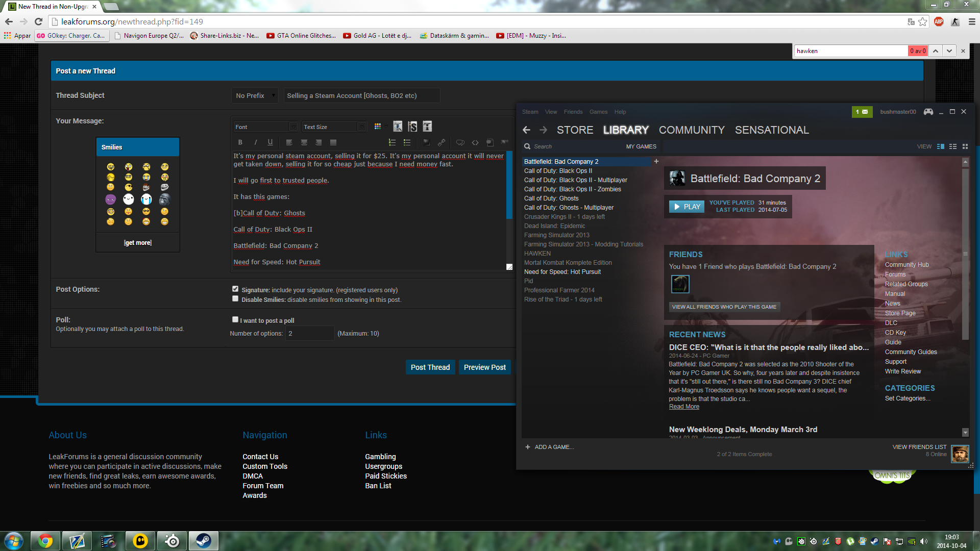
Task: Open Steam Big Picture controller icon
Action: pyautogui.click(x=928, y=112)
